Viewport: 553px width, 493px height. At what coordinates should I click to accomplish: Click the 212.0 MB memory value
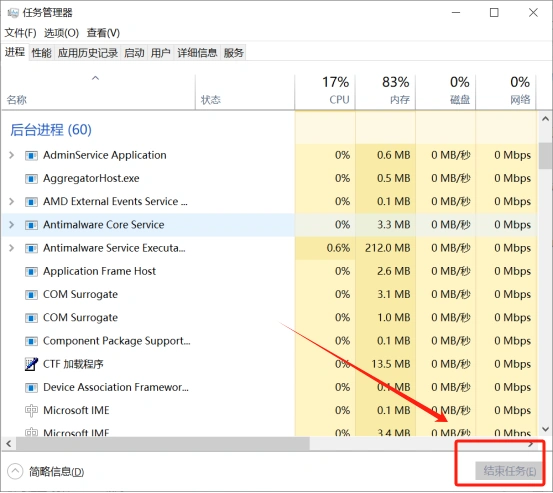388,248
